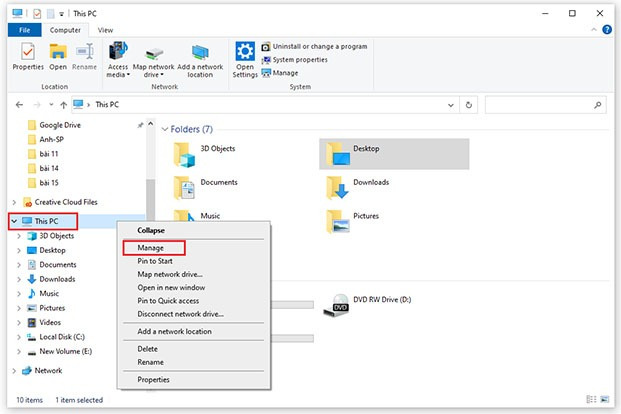
Task: Collapse the This PC tree node arrow
Action: [x=14, y=221]
